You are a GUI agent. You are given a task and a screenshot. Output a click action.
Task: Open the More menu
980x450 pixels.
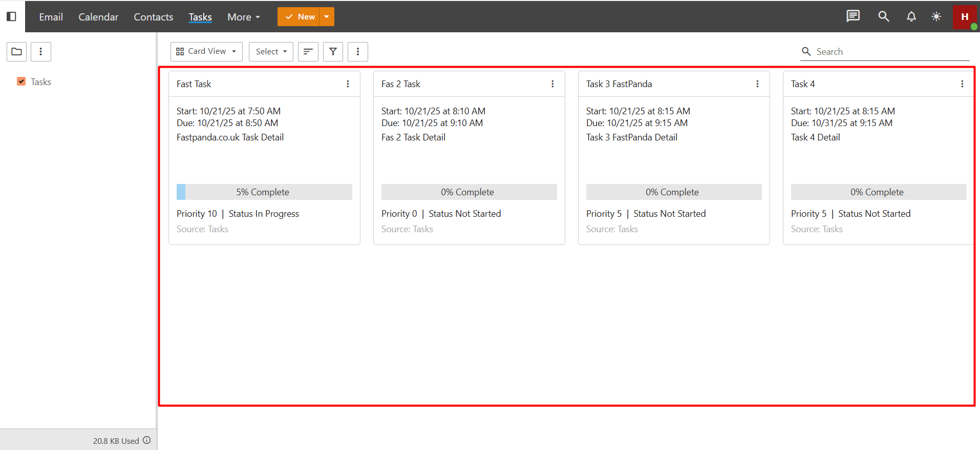click(244, 17)
